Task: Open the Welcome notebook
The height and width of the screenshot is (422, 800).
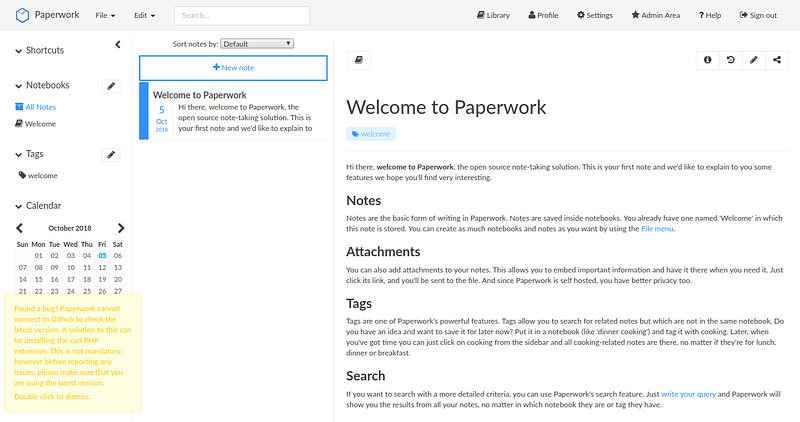Action: [36, 123]
